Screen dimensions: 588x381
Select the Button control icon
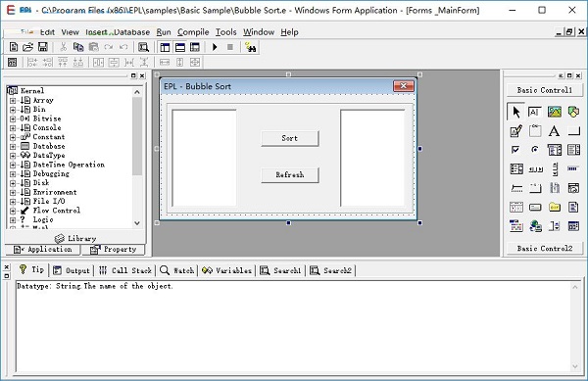click(x=573, y=131)
